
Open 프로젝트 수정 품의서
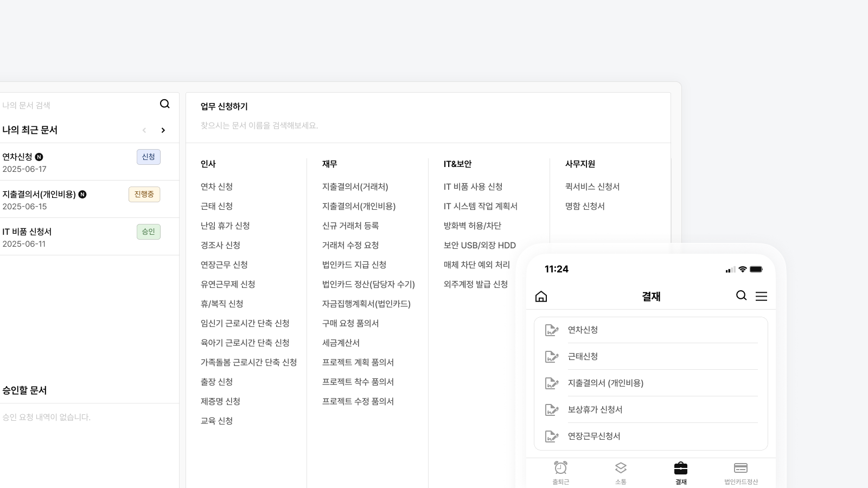(358, 401)
